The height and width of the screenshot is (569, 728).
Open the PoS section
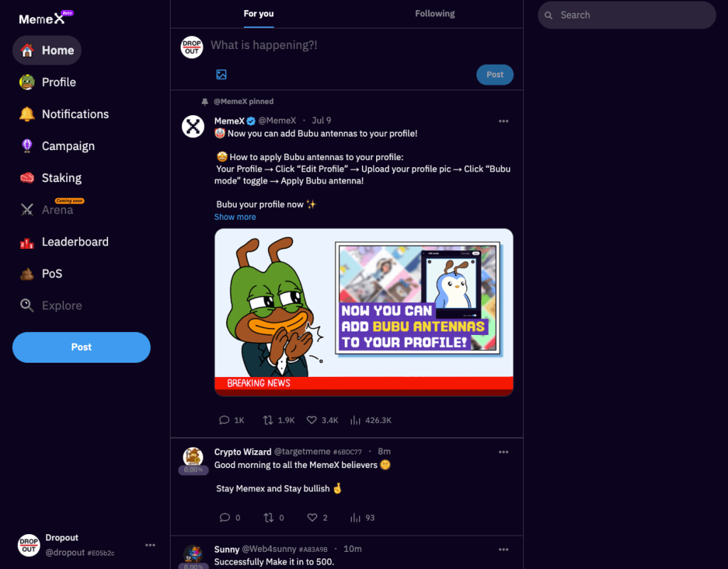pyautogui.click(x=52, y=273)
